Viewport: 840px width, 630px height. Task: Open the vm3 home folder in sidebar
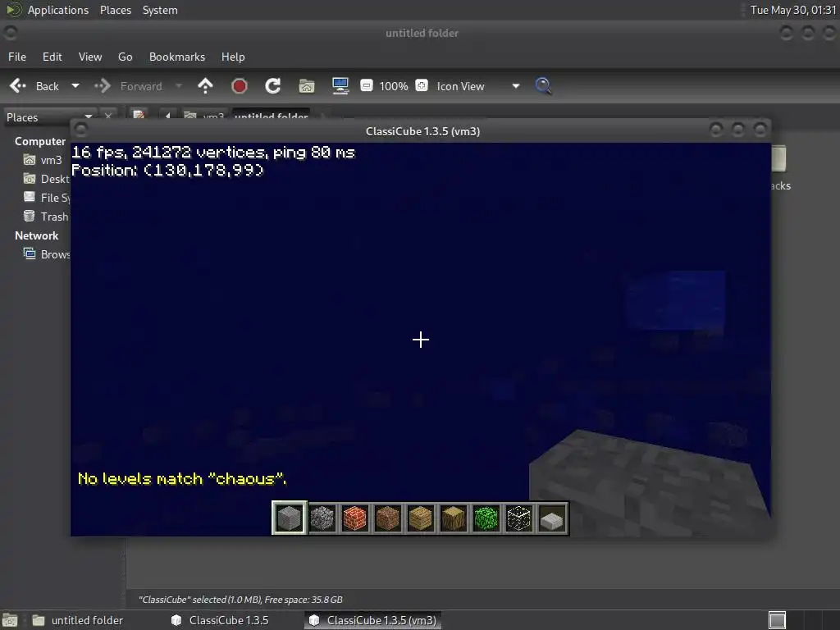click(43, 160)
